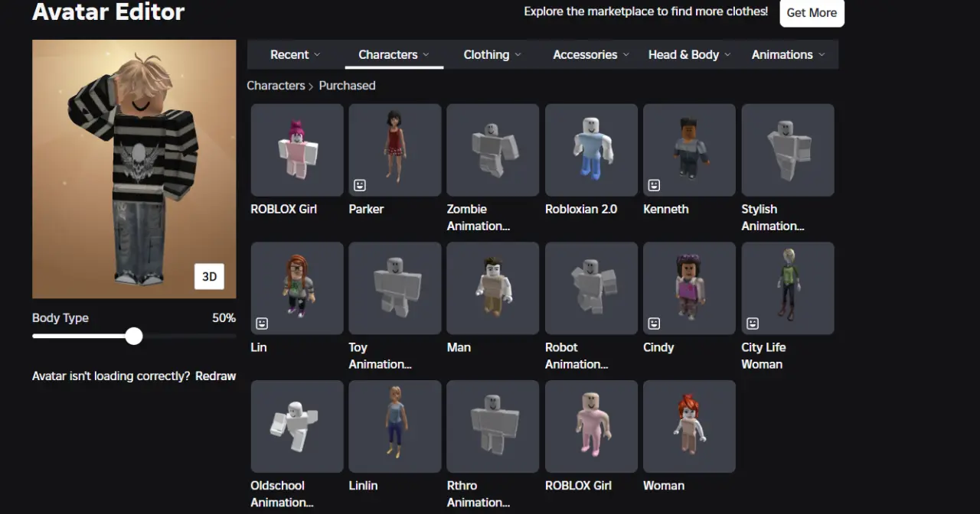Screen dimensions: 980x514
Task: Toggle the 3D avatar view button
Action: coord(209,276)
